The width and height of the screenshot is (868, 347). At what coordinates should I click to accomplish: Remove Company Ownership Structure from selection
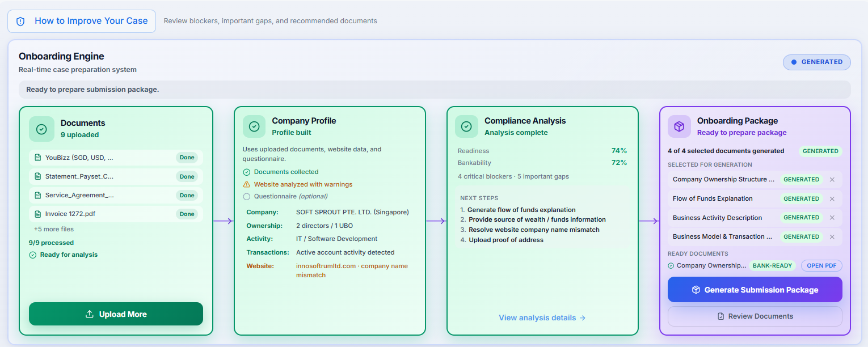click(x=832, y=180)
